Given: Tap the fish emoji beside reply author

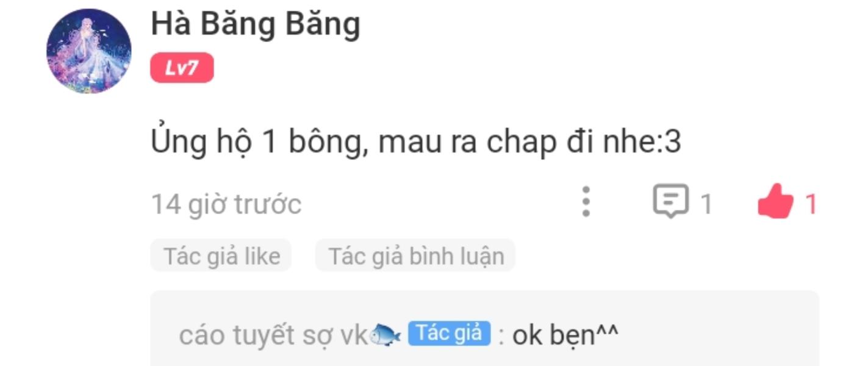Looking at the screenshot, I should coord(386,335).
